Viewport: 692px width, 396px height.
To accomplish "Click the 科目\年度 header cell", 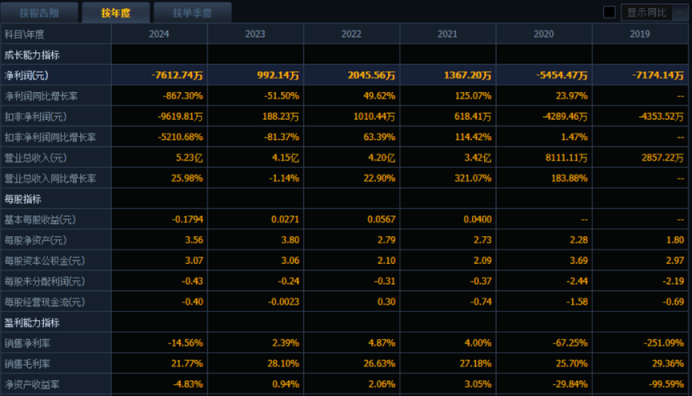I will click(24, 34).
